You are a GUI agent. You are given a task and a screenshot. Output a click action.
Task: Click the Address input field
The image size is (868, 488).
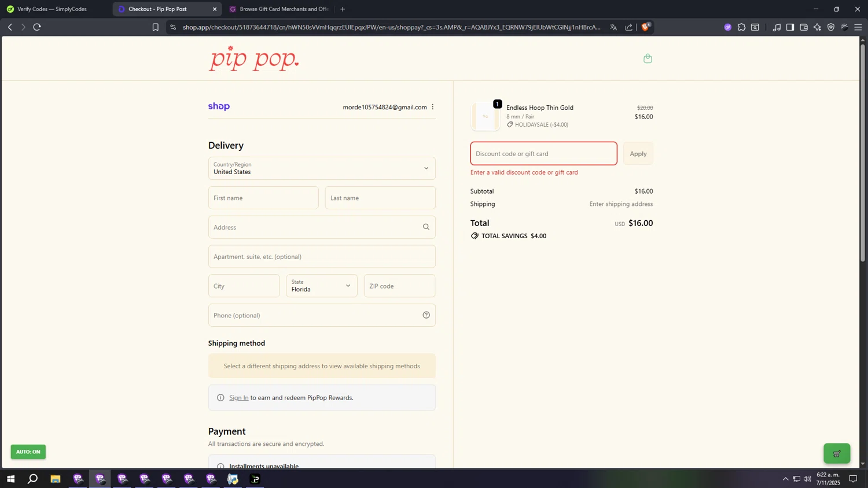(322, 227)
